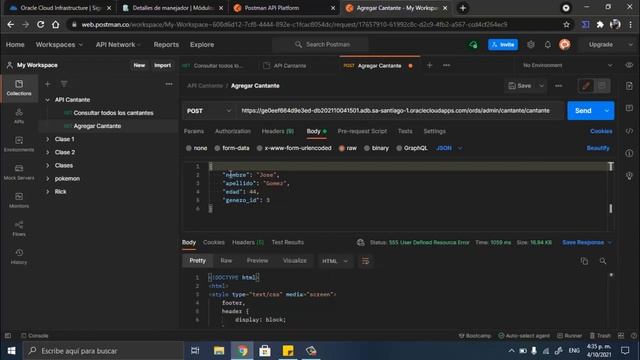Open Mock Servers sidebar section

coord(19,172)
